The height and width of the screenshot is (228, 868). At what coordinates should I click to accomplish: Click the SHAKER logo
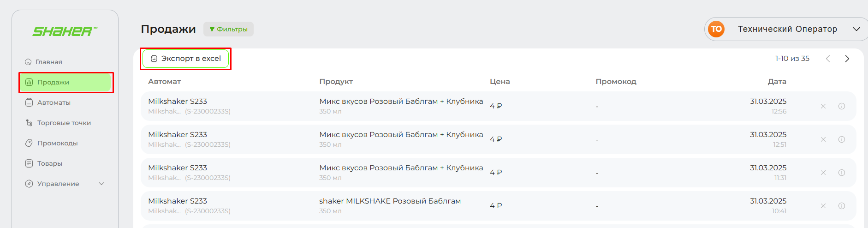(65, 31)
